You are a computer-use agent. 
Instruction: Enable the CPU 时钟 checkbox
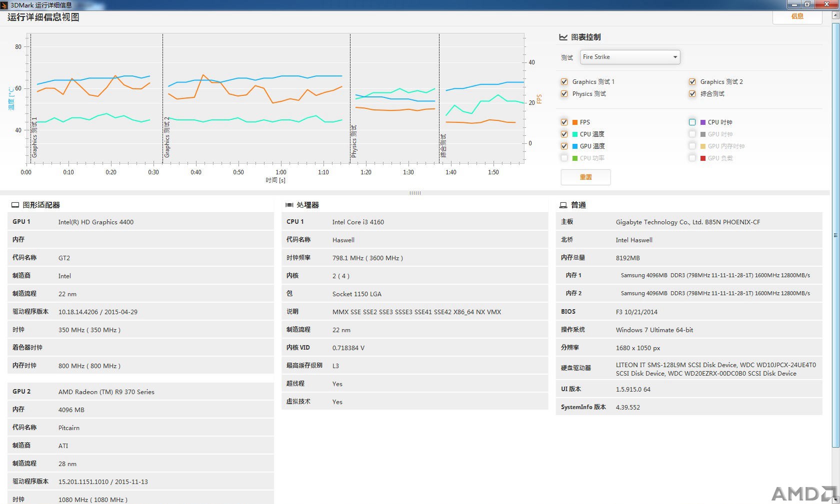click(692, 122)
